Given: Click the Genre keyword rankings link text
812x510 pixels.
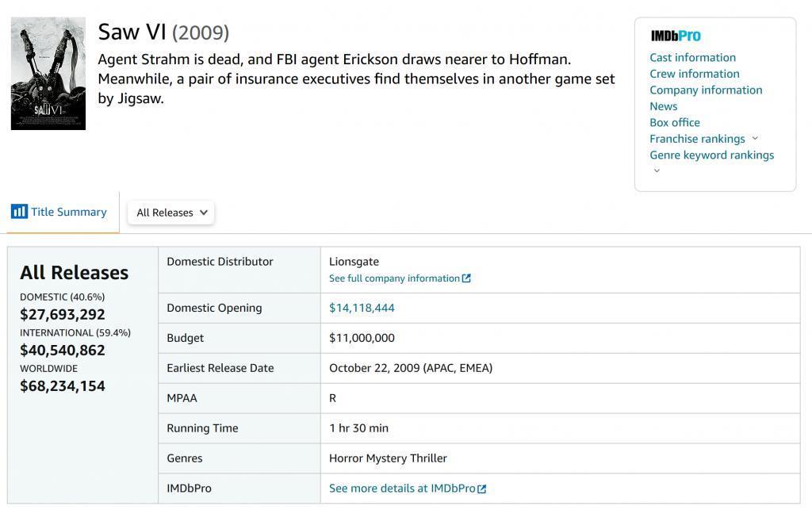Looking at the screenshot, I should click(x=711, y=155).
